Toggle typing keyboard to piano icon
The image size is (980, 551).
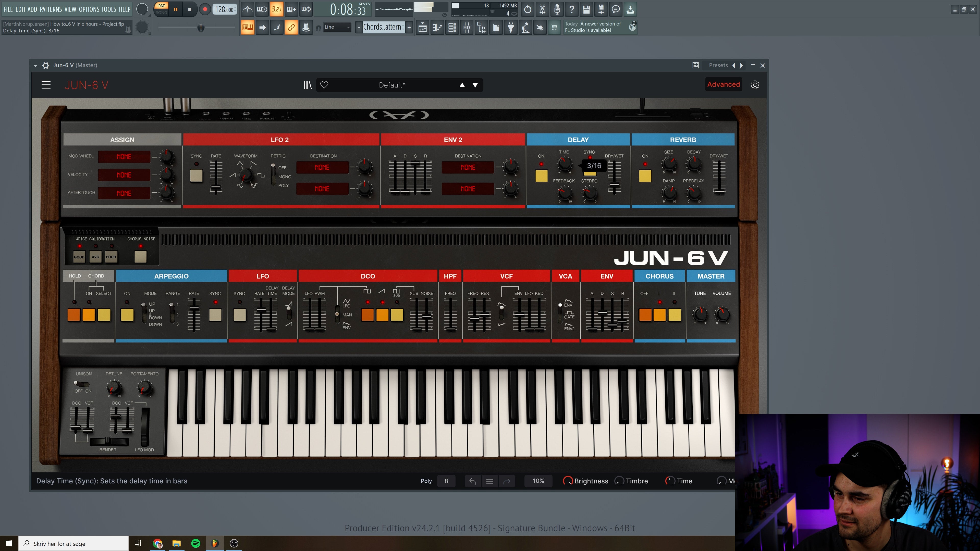(x=247, y=27)
